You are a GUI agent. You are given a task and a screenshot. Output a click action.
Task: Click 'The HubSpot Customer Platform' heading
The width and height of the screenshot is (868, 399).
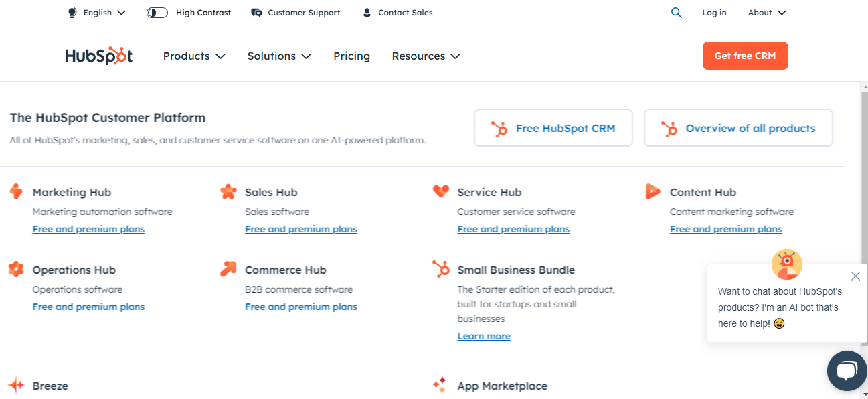click(x=108, y=118)
